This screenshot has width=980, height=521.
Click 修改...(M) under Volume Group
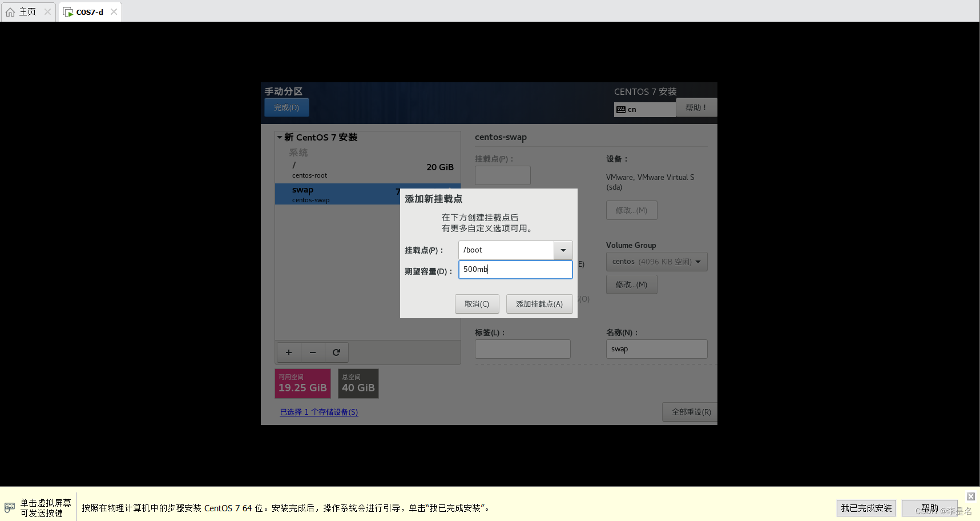(x=631, y=284)
